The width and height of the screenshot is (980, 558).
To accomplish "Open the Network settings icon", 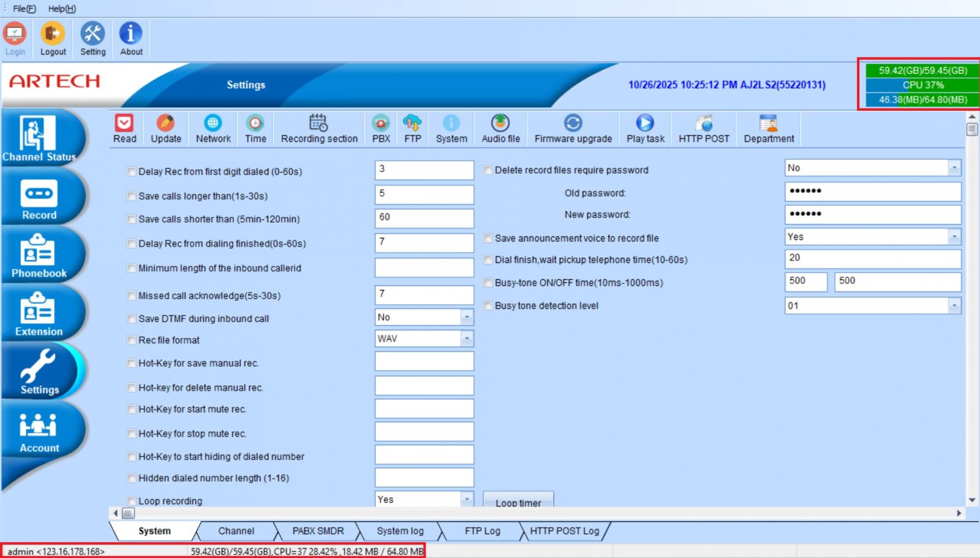I will [x=213, y=129].
